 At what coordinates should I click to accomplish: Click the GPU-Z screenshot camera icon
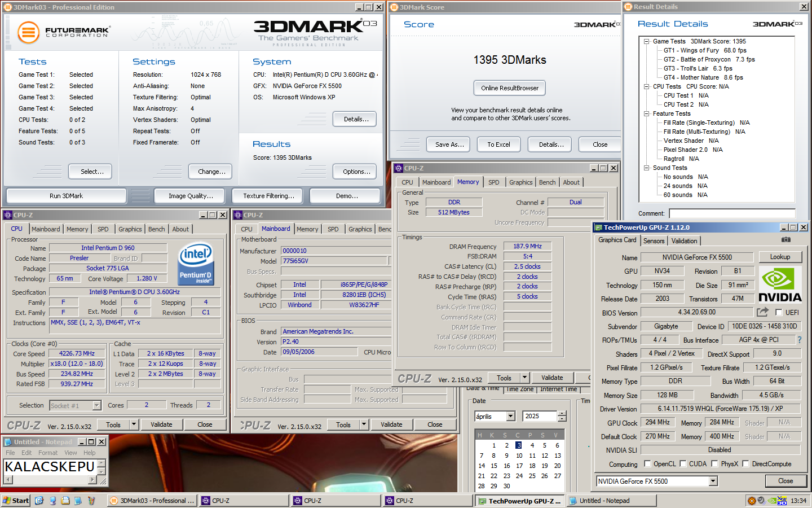pyautogui.click(x=785, y=240)
